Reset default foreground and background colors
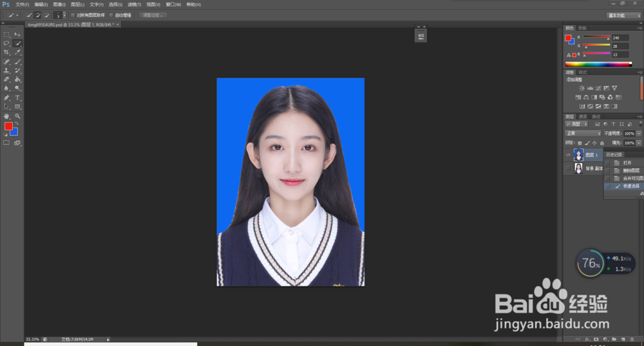The image size is (644, 346). 6,135
